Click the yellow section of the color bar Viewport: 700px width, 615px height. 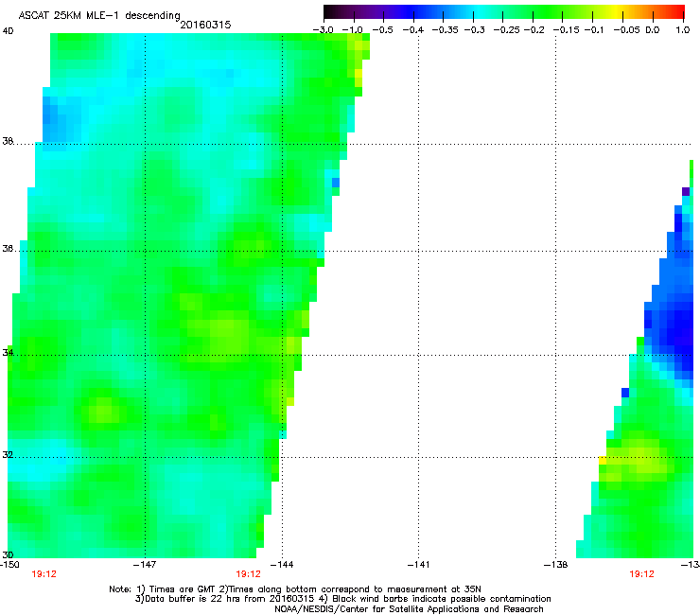pos(619,11)
